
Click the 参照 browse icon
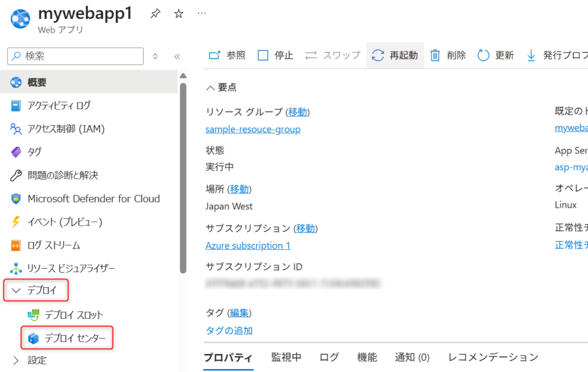click(x=215, y=56)
